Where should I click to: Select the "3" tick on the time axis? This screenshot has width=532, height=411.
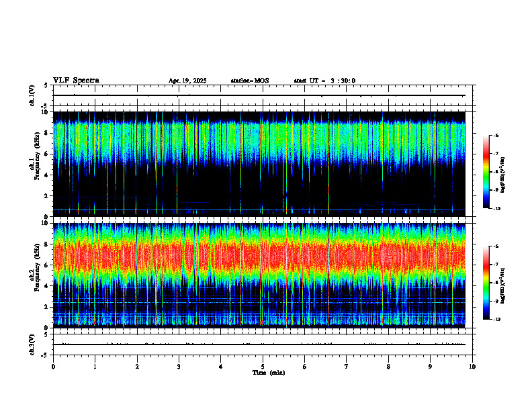[179, 367]
